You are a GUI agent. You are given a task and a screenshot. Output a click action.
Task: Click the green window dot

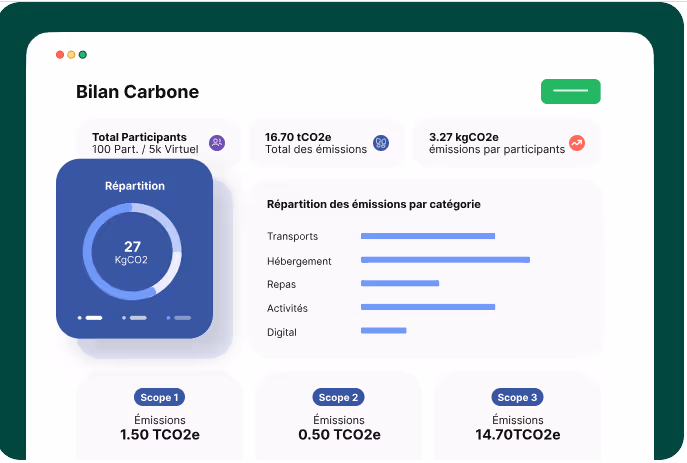(x=82, y=54)
